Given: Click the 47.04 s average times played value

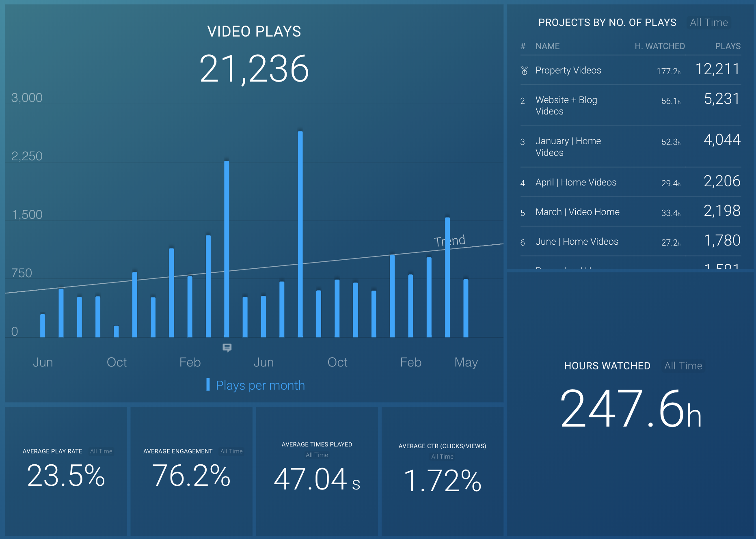Looking at the screenshot, I should [317, 479].
